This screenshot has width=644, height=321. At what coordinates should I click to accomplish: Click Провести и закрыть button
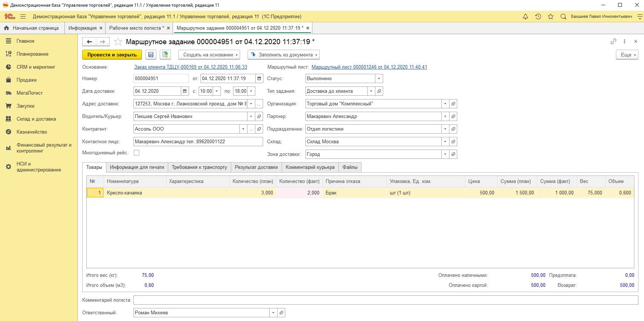pyautogui.click(x=112, y=55)
